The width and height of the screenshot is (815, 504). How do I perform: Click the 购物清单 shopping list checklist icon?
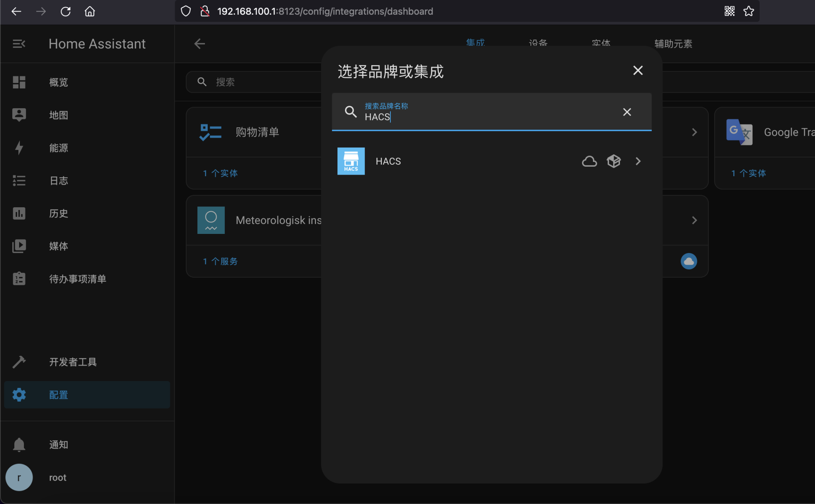pos(210,132)
